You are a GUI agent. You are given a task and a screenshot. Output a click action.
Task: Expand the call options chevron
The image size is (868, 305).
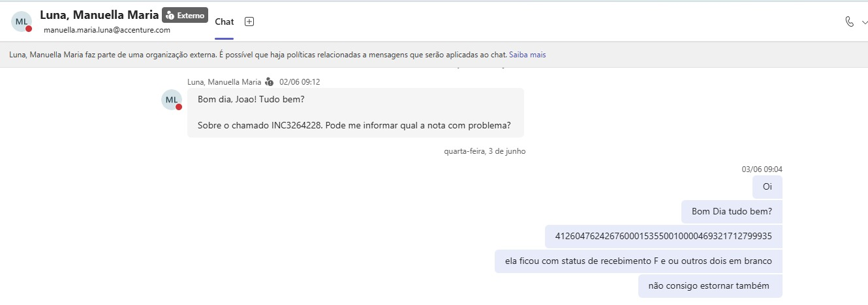tap(864, 22)
